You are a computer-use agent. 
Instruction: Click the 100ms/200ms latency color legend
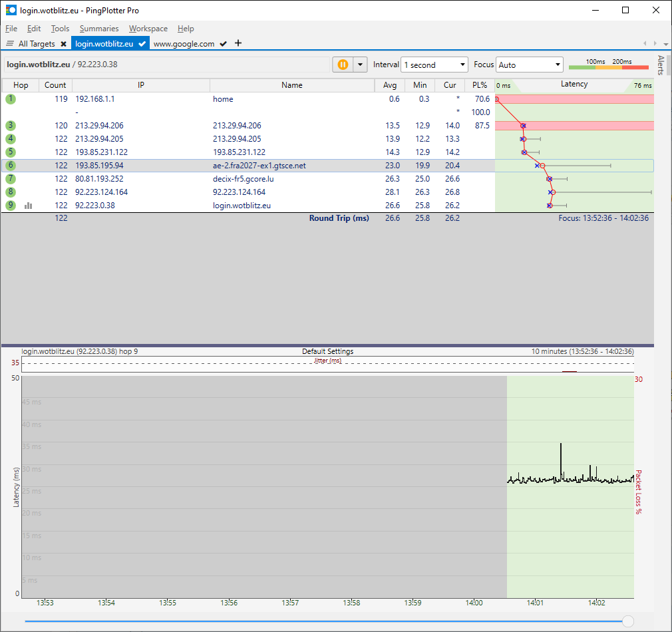pos(608,65)
